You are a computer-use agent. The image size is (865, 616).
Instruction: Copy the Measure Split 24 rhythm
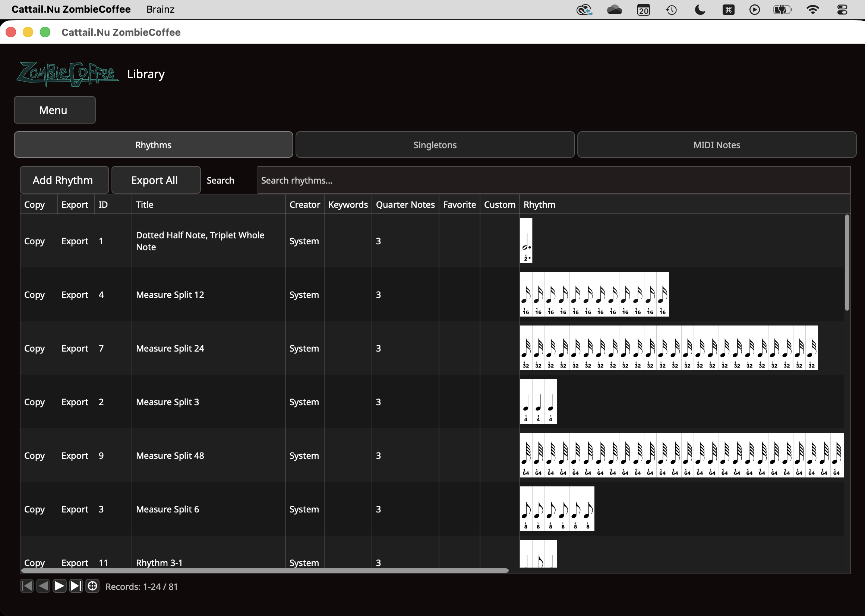pos(35,348)
